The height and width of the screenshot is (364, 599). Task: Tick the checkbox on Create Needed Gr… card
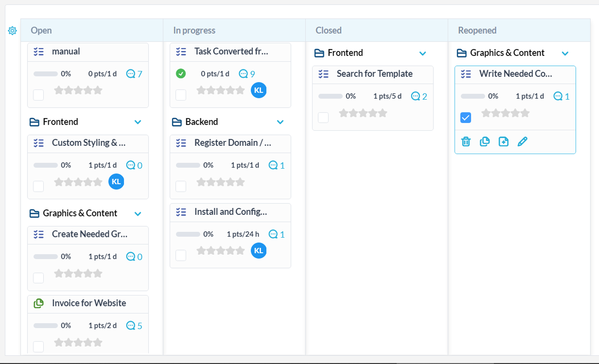(x=38, y=278)
